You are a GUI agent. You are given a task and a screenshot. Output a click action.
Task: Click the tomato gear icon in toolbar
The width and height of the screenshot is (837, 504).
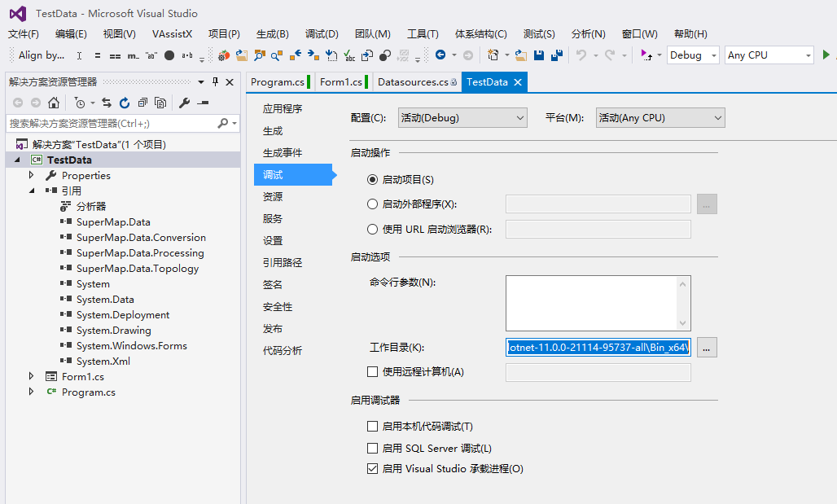coord(224,55)
